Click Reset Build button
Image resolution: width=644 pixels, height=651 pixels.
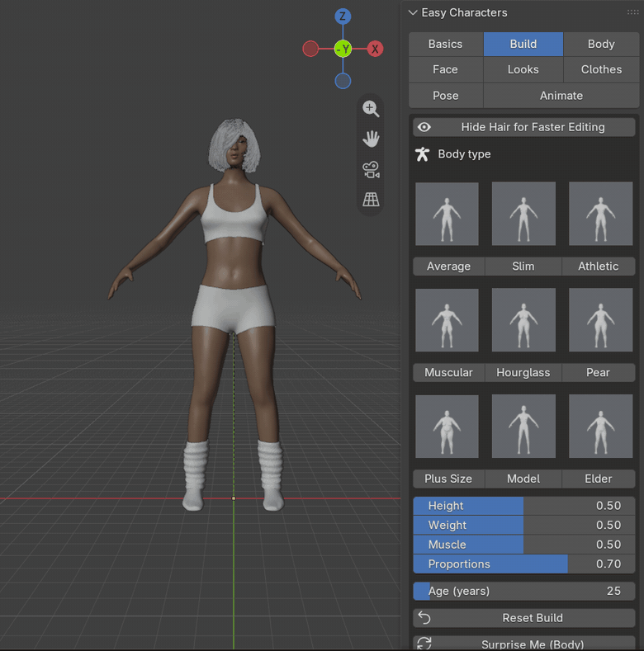point(524,618)
